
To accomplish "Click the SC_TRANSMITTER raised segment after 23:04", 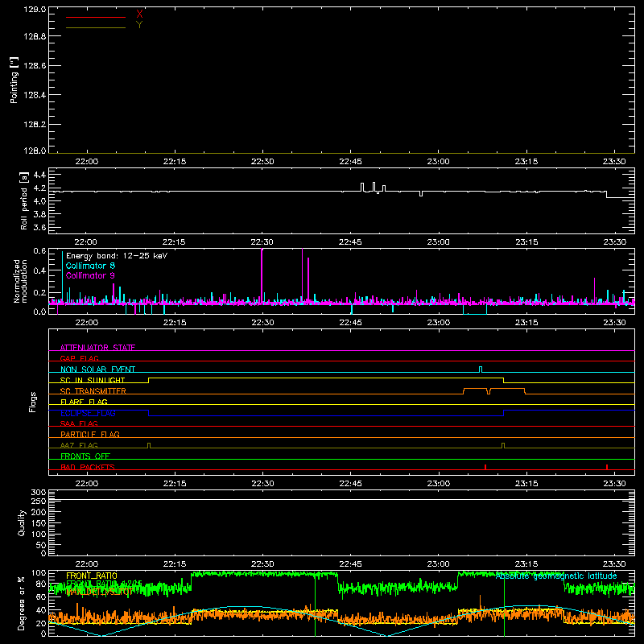I will pos(475,389).
